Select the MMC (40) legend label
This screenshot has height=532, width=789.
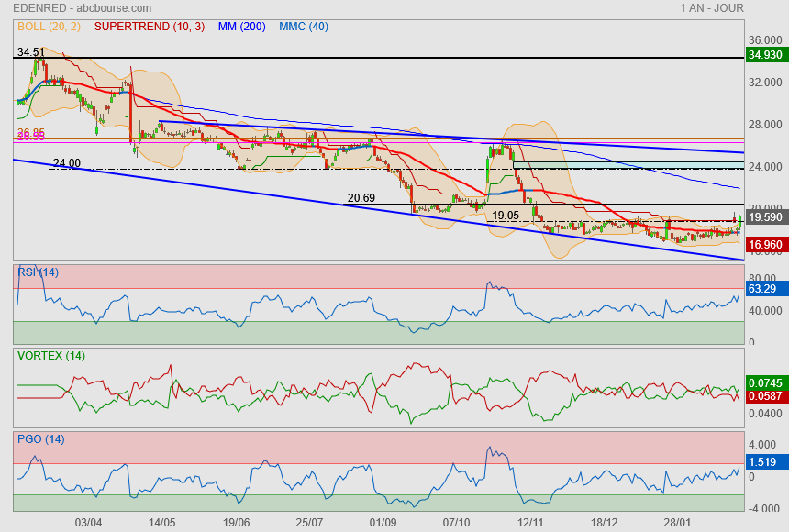click(x=303, y=27)
